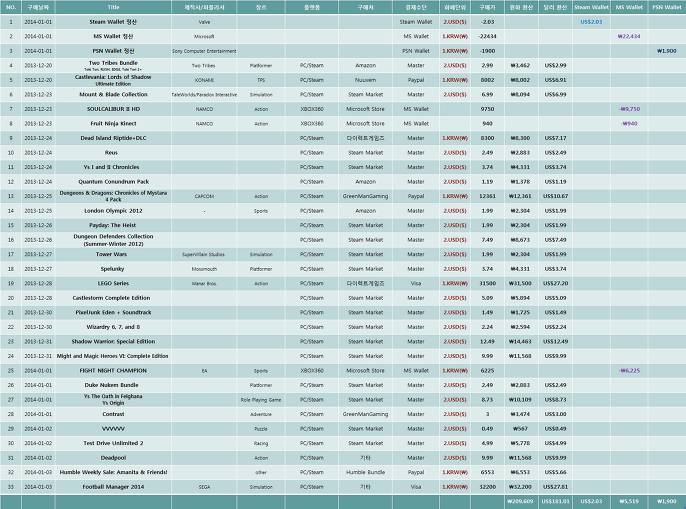Select 'Nuuvem' store cell
The height and width of the screenshot is (509, 686).
pyautogui.click(x=366, y=80)
